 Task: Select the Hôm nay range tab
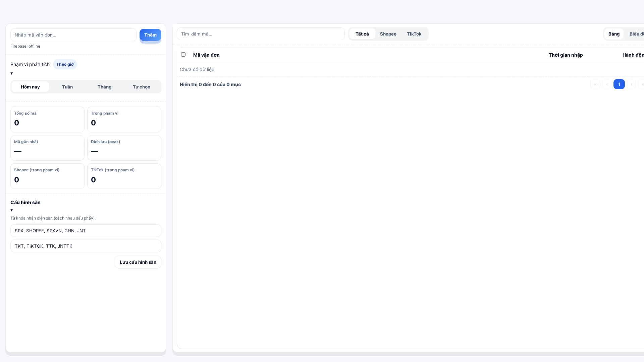click(30, 87)
